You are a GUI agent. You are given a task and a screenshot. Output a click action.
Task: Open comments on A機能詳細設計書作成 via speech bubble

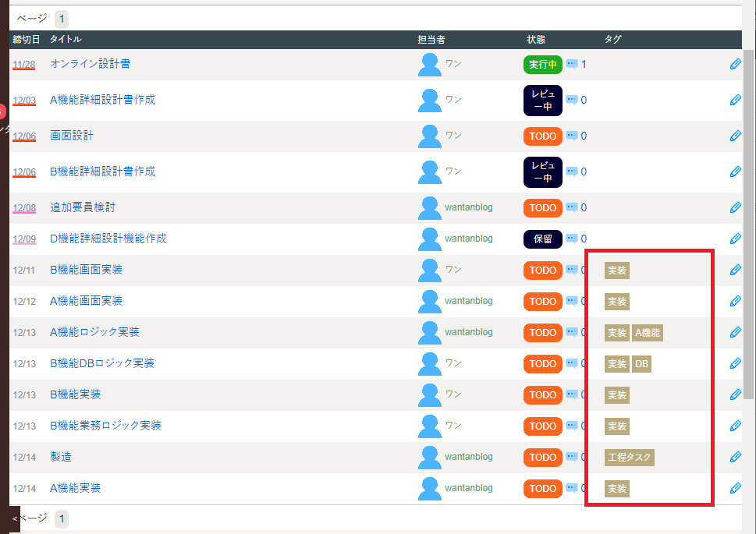pos(570,100)
